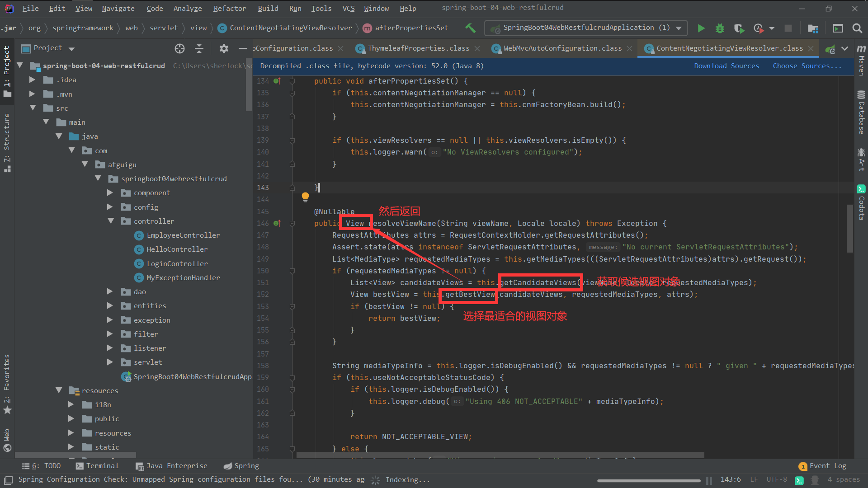Open Search Everywhere magnifier icon
The height and width of the screenshot is (488, 868).
857,28
